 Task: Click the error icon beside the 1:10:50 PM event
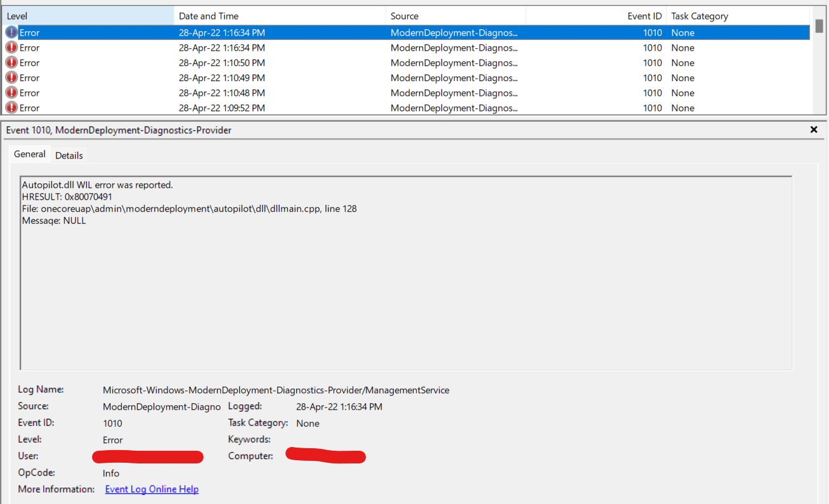[11, 63]
